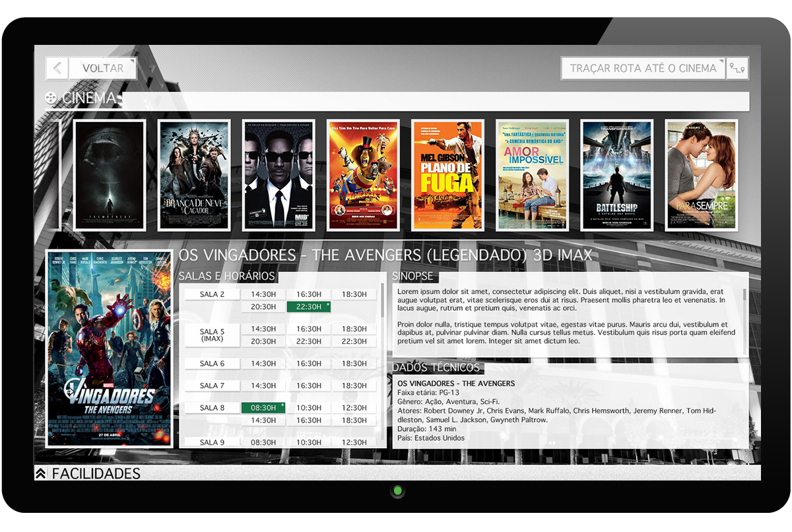Viewport: 792px width, 532px height.
Task: Select the 20:30H session in Sala 2
Action: 263,307
